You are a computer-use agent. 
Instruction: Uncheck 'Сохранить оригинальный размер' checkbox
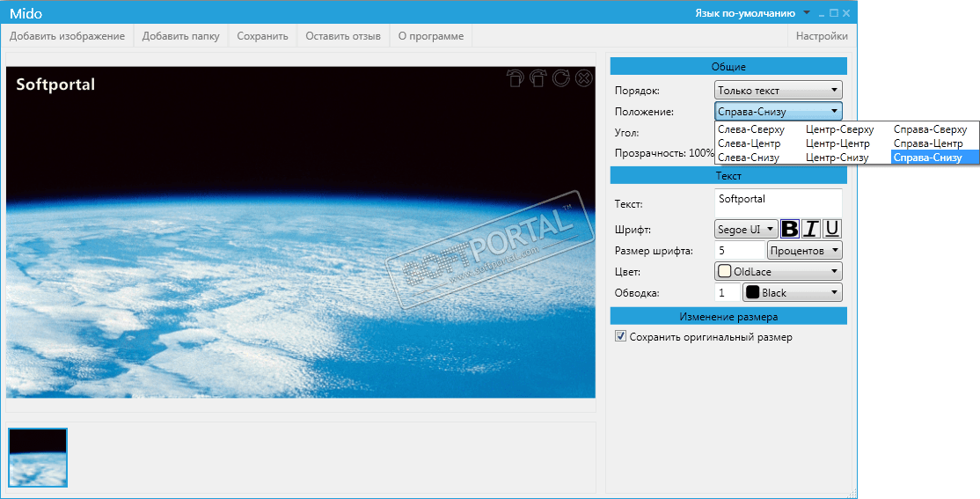(x=620, y=336)
